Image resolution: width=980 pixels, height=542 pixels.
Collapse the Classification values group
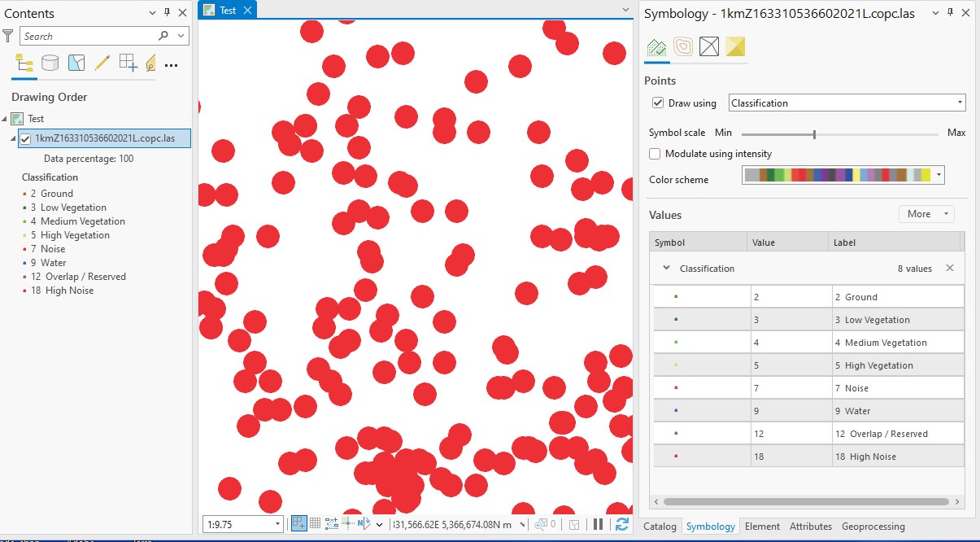coord(666,268)
